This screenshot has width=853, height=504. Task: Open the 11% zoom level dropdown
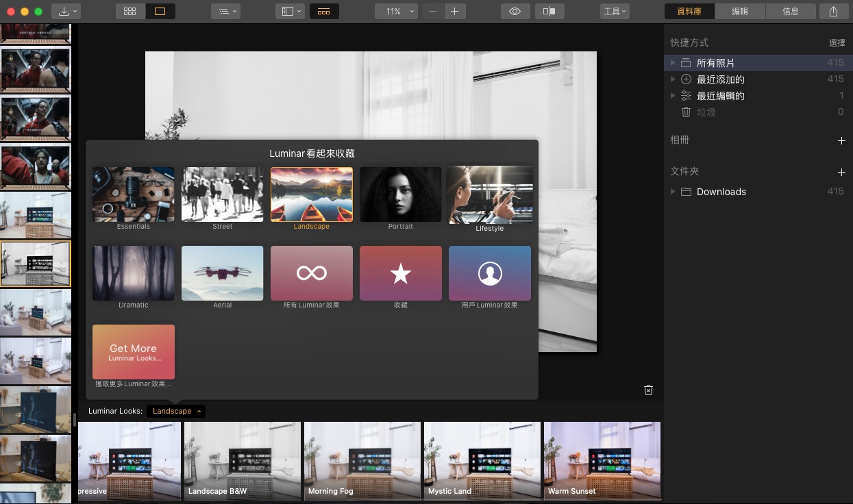(397, 12)
